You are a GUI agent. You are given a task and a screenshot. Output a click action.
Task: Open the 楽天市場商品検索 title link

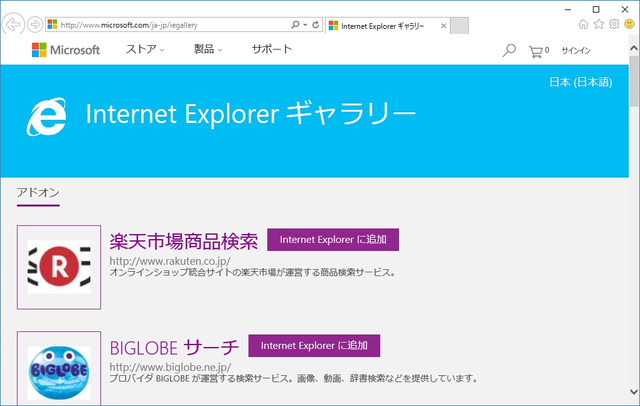click(184, 241)
